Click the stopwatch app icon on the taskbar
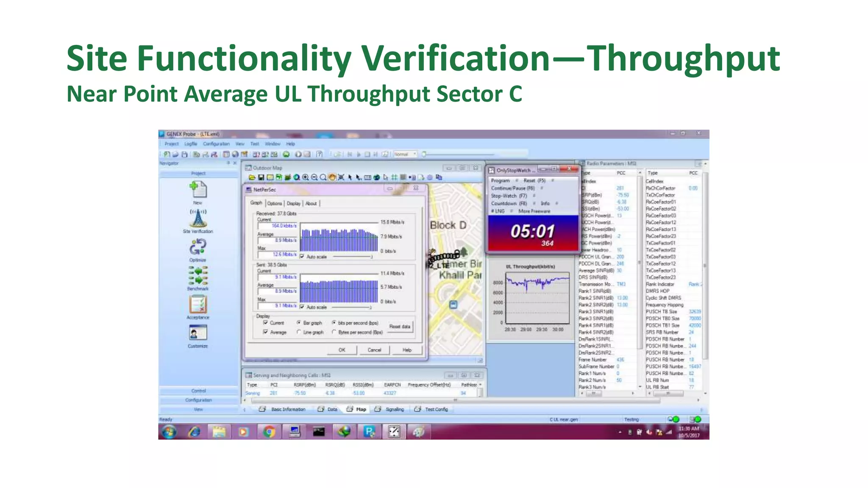Image resolution: width=868 pixels, height=488 pixels. pos(394,432)
